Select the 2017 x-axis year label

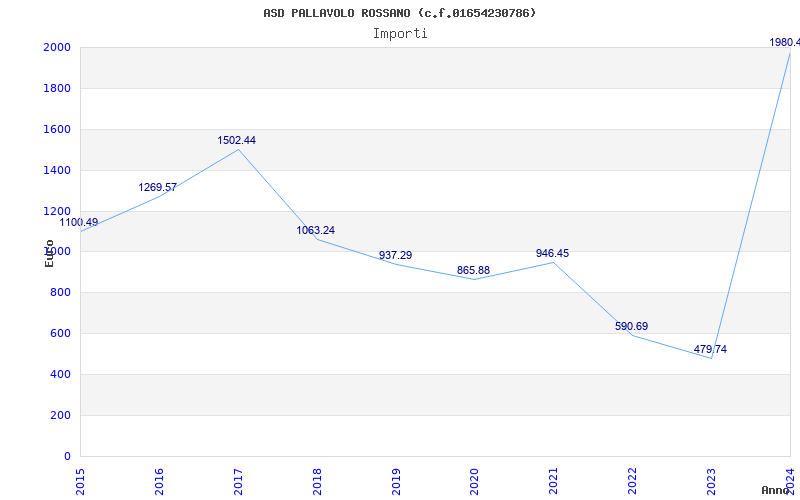[x=238, y=482]
